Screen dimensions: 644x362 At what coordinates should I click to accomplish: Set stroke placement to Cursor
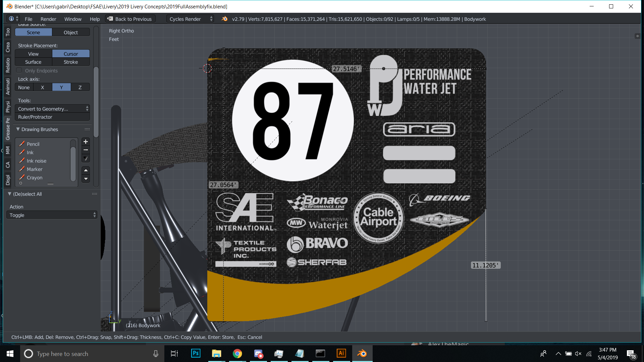(x=71, y=54)
